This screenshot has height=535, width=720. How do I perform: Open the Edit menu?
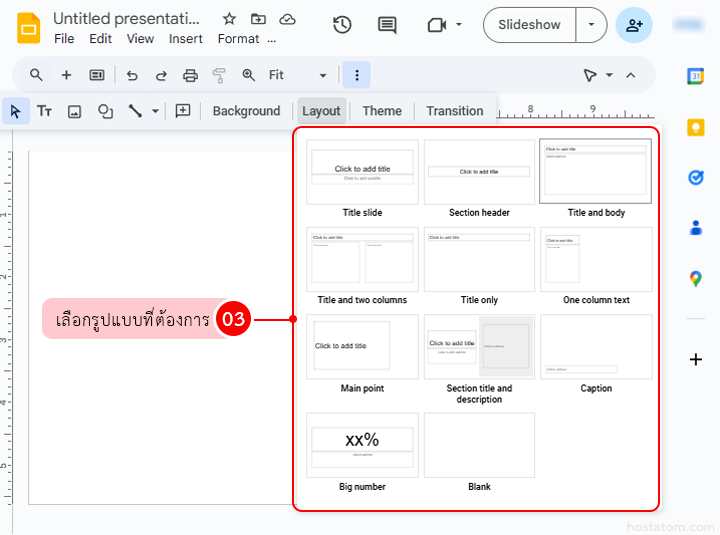tap(101, 39)
